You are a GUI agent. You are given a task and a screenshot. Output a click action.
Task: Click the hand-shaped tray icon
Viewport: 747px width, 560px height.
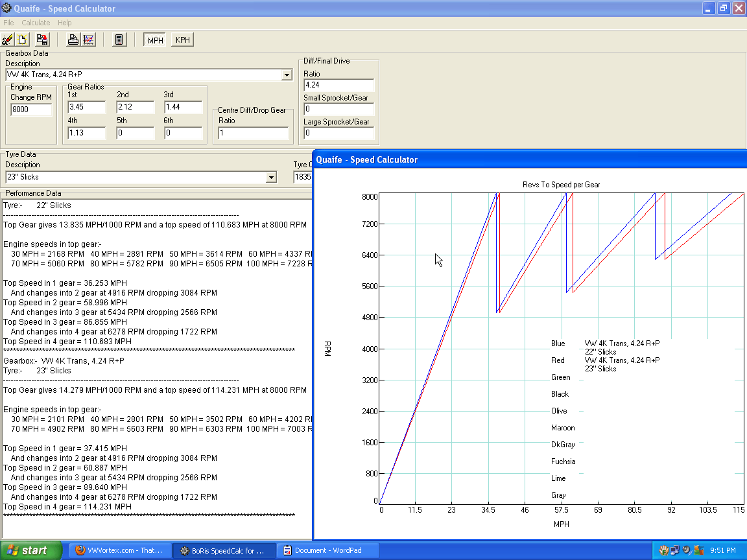click(x=663, y=550)
